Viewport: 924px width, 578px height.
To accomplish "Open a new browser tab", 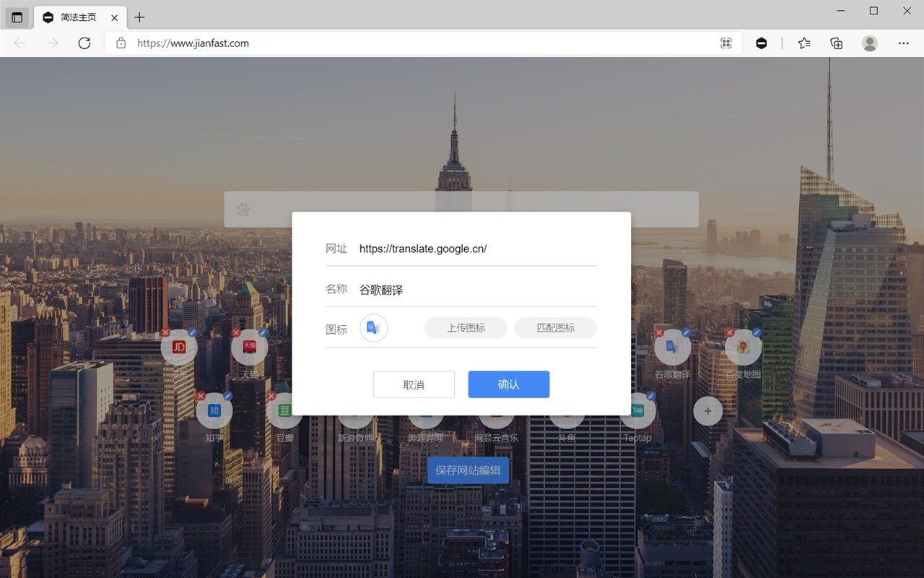I will pyautogui.click(x=139, y=17).
